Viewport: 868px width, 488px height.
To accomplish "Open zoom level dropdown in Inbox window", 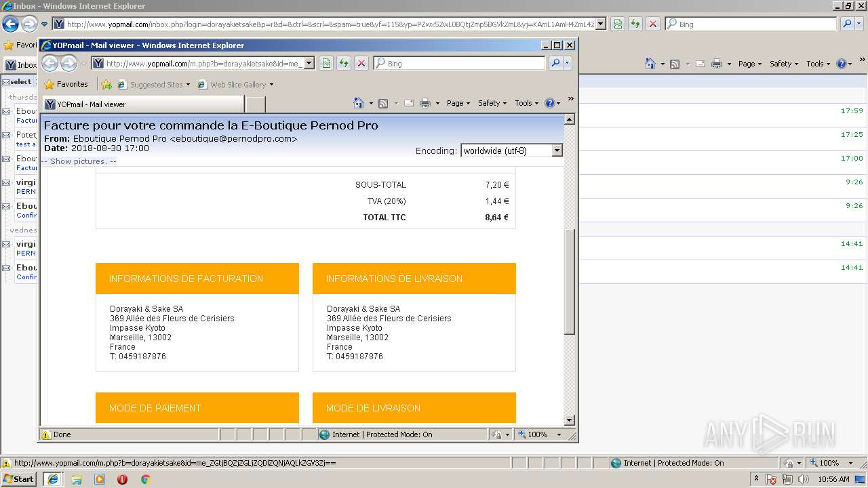I will pos(850,463).
